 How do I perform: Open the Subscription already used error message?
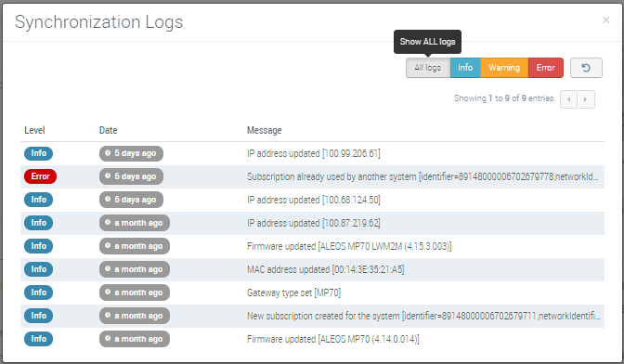coord(422,176)
